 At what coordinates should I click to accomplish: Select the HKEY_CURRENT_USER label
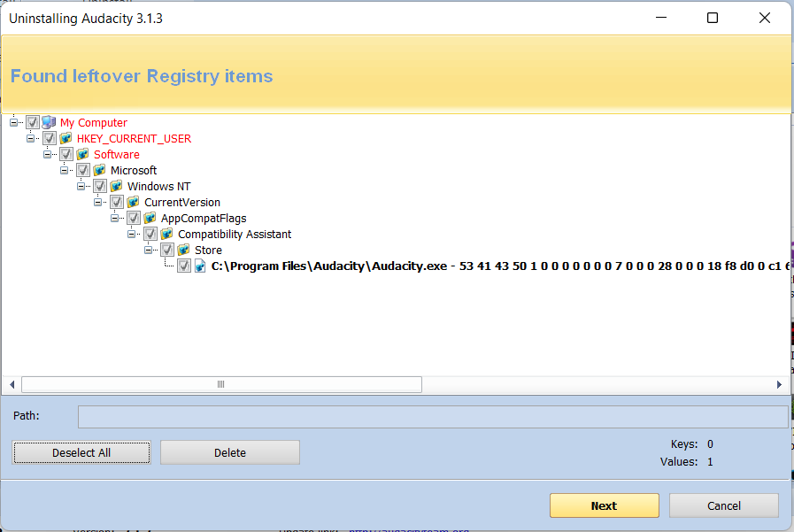pos(134,138)
